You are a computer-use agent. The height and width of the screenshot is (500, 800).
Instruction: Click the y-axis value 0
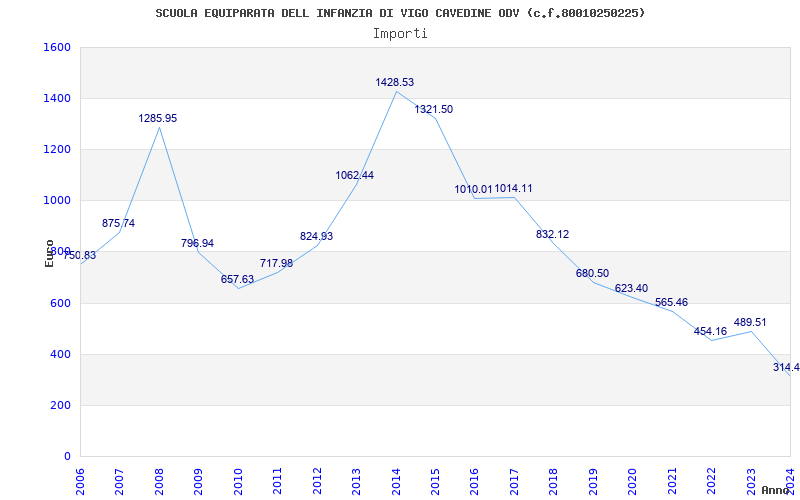(67, 457)
